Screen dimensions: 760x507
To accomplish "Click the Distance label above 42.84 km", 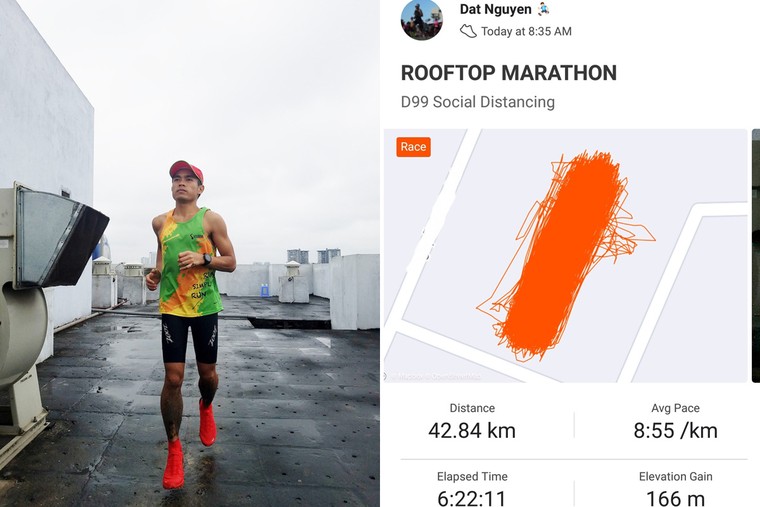I will [x=472, y=408].
